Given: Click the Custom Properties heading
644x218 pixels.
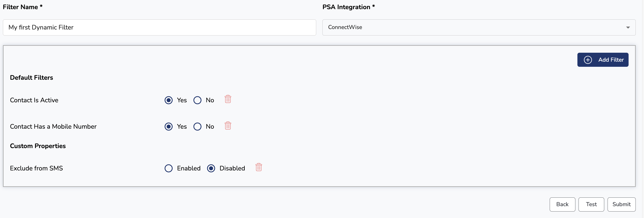Looking at the screenshot, I should click(38, 146).
